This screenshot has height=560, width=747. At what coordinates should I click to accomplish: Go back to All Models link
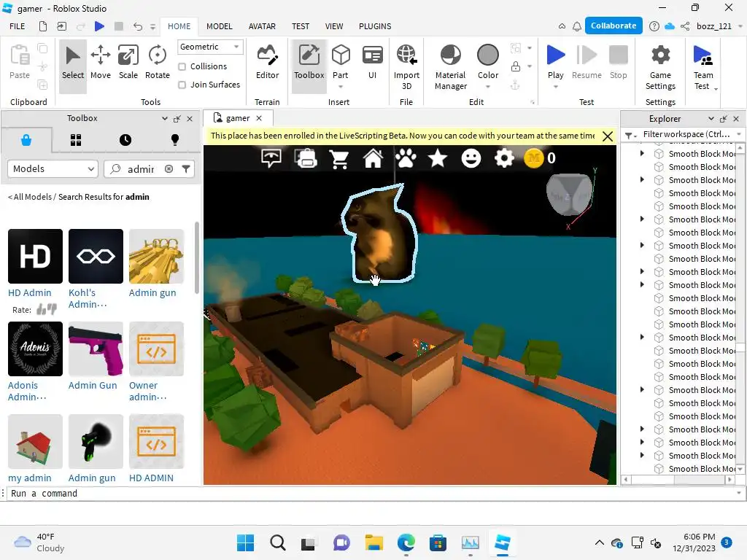point(29,197)
